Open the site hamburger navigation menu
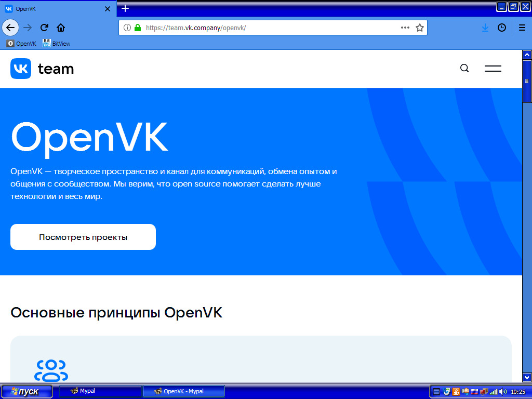 tap(493, 69)
